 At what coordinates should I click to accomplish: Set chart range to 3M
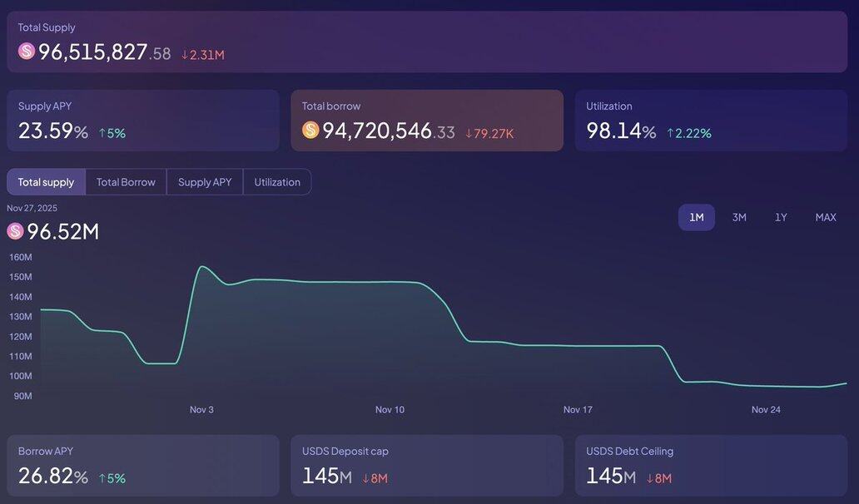point(739,217)
